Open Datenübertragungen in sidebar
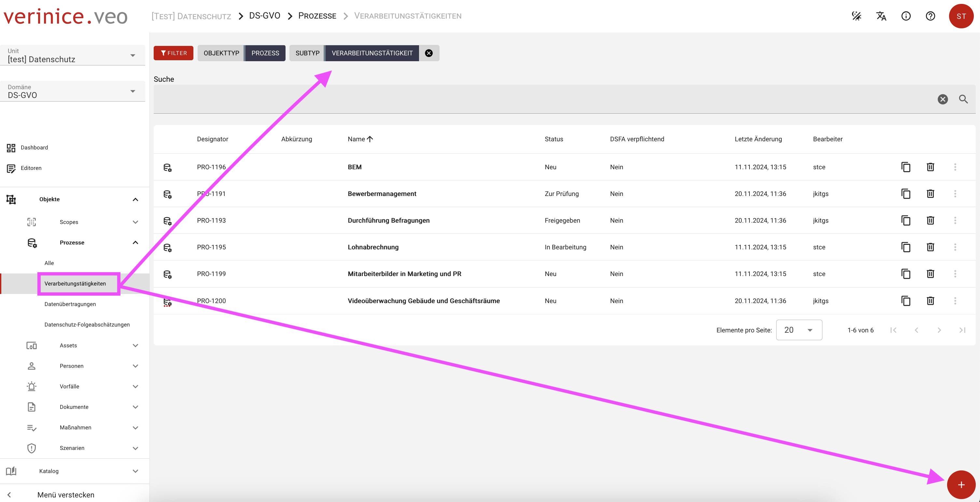Image resolution: width=980 pixels, height=502 pixels. pos(70,304)
